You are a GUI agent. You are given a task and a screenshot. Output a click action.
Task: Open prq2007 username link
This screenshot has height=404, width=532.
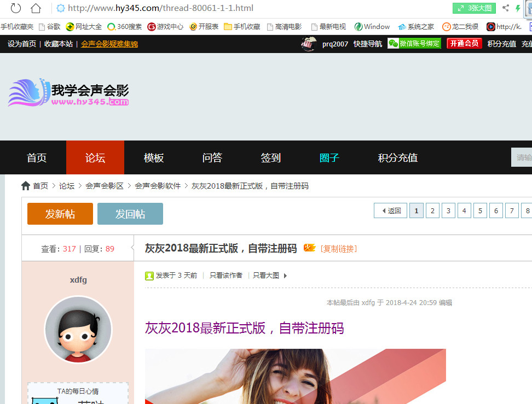tap(335, 44)
